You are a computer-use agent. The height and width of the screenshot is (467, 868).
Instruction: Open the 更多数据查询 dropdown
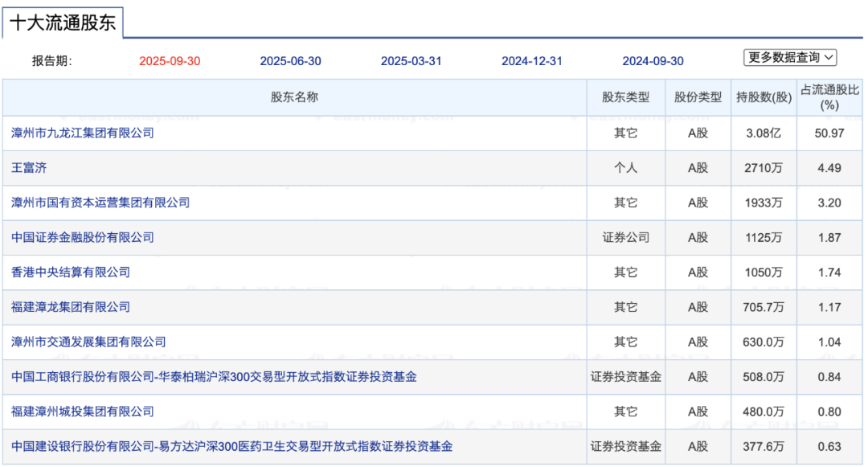coord(790,57)
